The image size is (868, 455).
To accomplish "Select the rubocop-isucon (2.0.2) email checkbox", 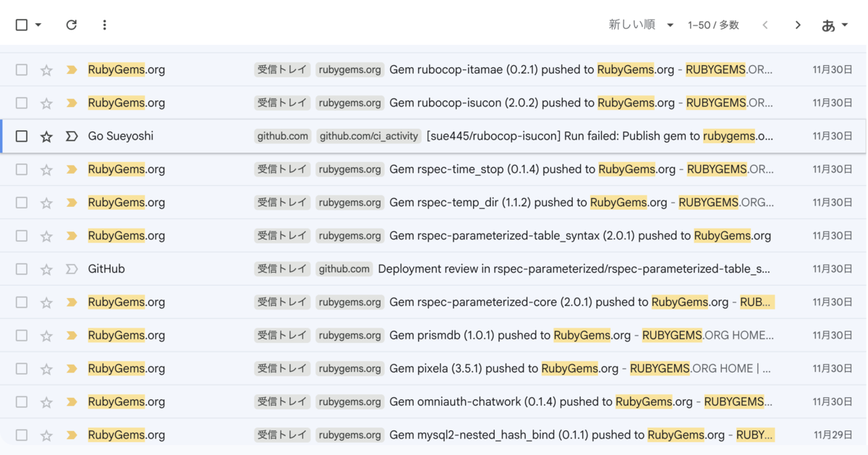I will (22, 103).
